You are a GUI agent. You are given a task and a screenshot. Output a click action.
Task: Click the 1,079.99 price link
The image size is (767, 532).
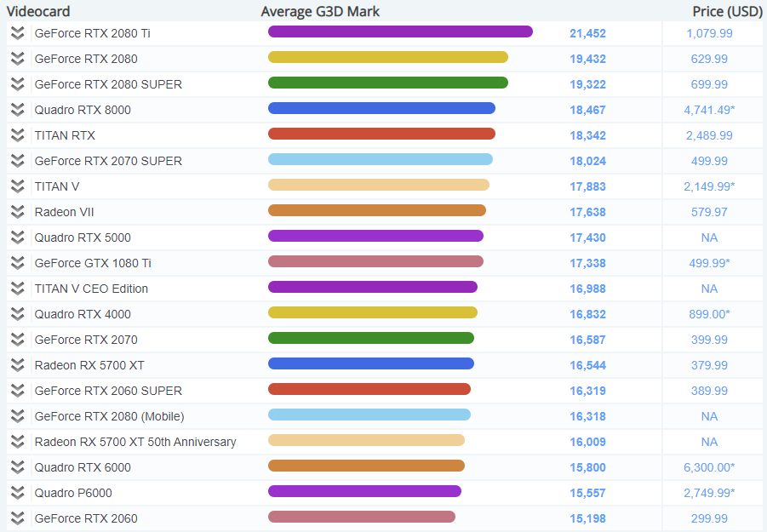709,33
